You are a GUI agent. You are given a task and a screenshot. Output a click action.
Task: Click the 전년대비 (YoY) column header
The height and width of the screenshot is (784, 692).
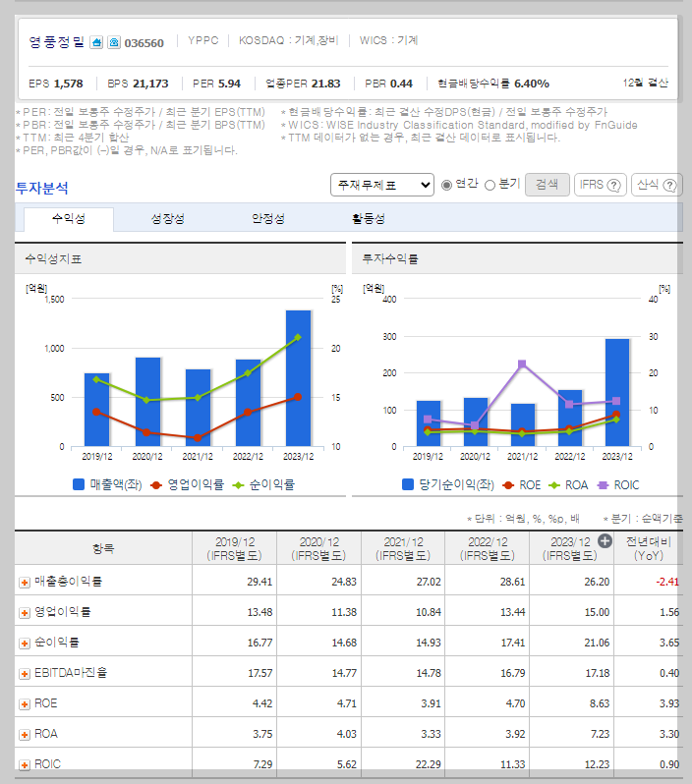pyautogui.click(x=649, y=548)
